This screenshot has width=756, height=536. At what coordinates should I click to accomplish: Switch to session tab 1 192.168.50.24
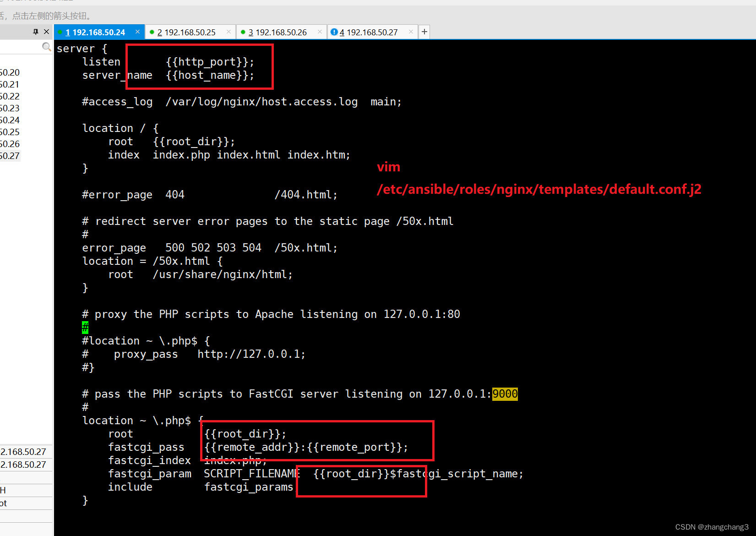coord(95,32)
